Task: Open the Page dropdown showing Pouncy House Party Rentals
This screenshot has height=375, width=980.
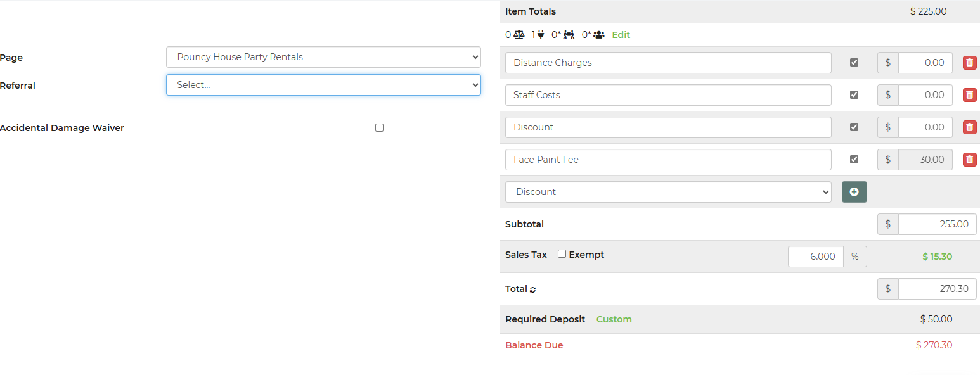Action: click(323, 57)
